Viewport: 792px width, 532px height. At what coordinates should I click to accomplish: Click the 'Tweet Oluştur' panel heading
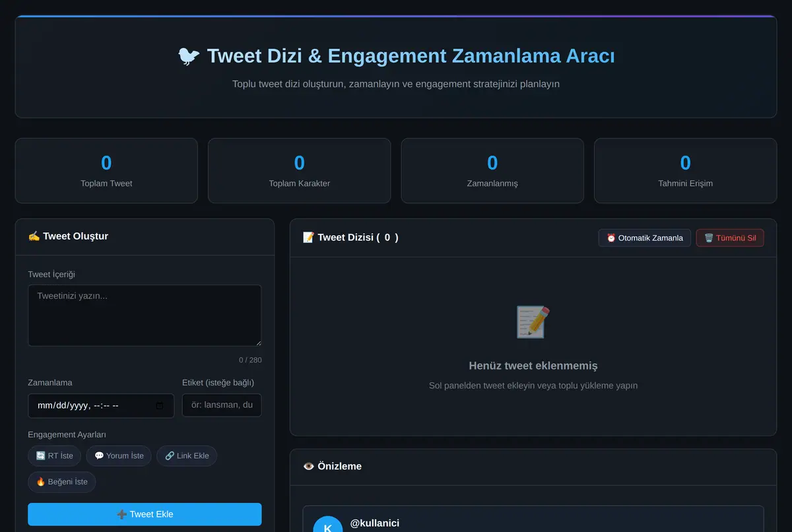[x=68, y=236]
